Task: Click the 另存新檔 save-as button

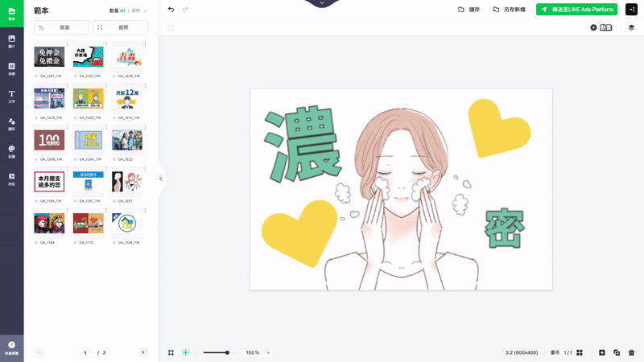Action: (510, 10)
